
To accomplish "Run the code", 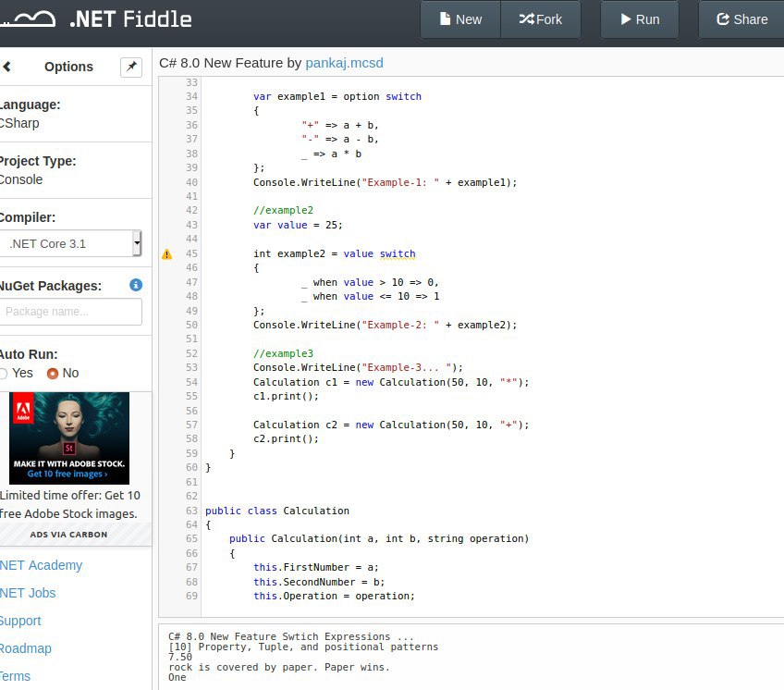I will [640, 19].
